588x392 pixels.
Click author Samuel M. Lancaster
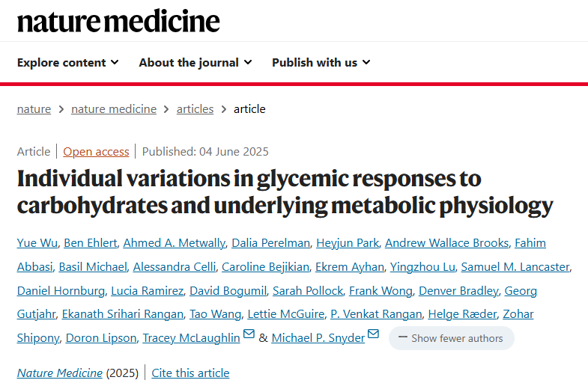(x=515, y=267)
